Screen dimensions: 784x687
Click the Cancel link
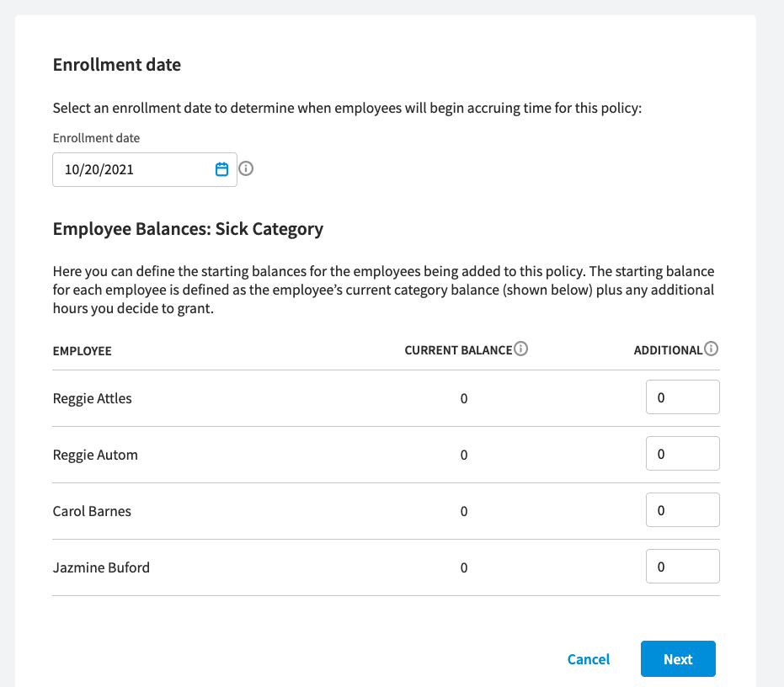click(x=589, y=659)
